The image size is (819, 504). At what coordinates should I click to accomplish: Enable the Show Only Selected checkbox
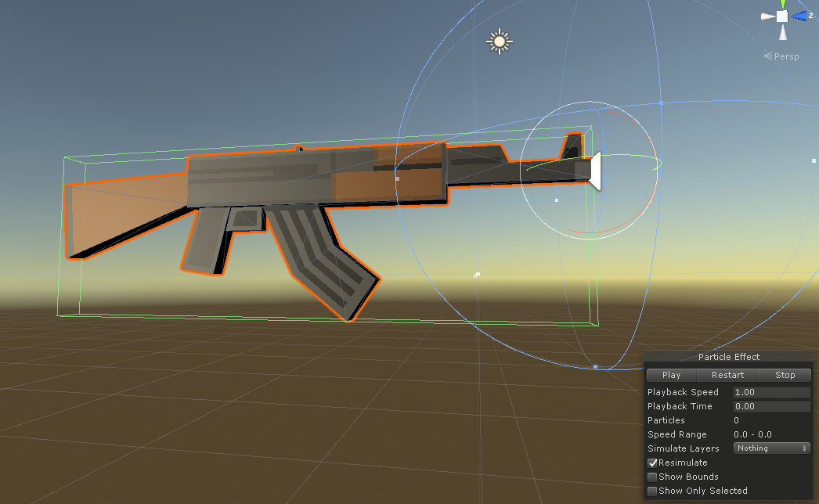pyautogui.click(x=653, y=491)
